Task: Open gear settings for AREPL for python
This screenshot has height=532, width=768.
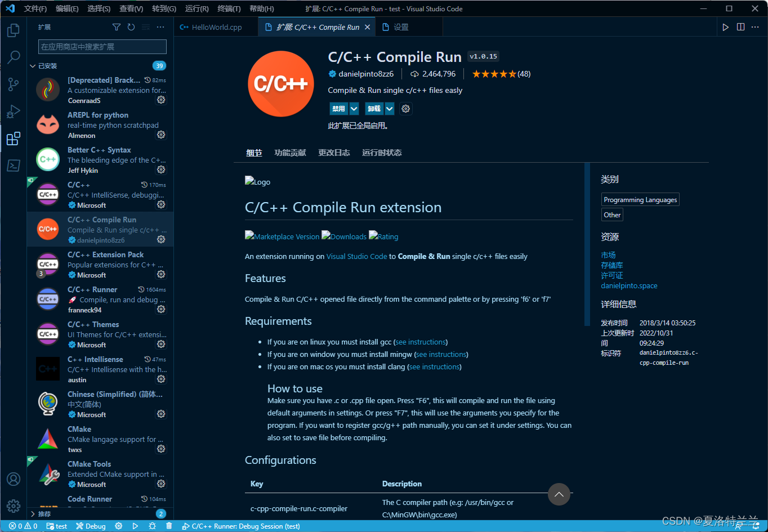Action: [161, 135]
